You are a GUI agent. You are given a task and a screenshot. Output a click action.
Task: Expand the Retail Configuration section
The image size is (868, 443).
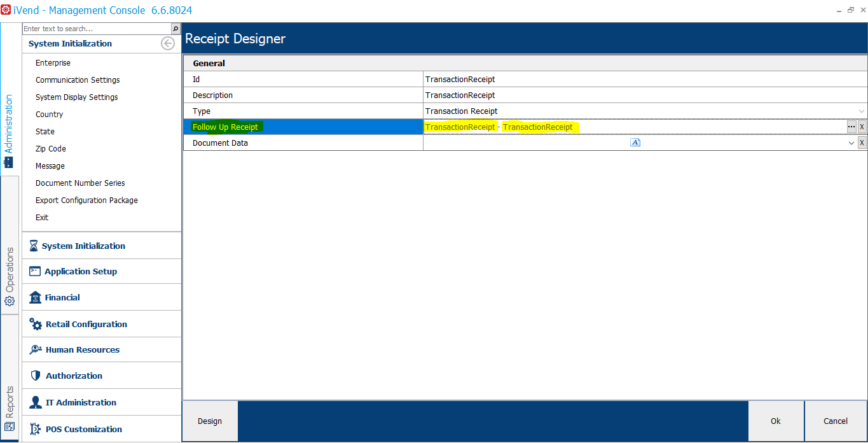102,324
